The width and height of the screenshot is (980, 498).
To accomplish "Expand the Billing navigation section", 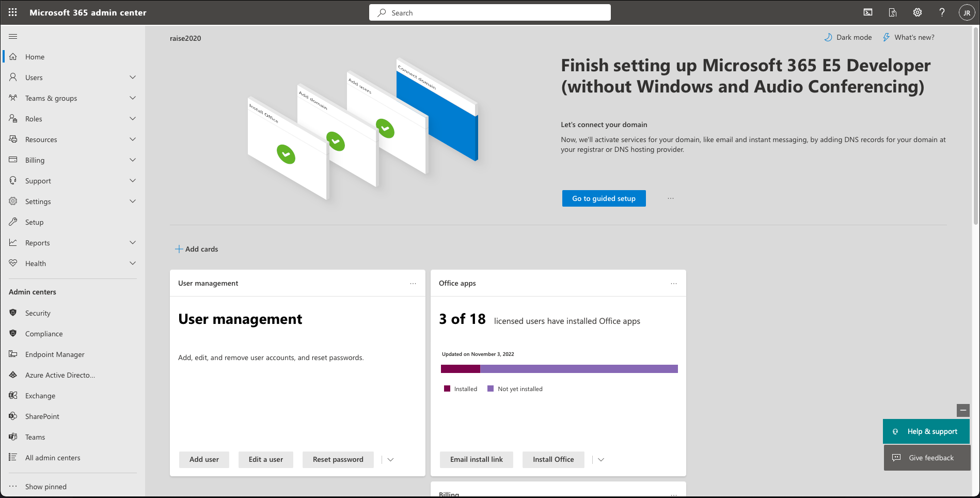I will point(133,160).
